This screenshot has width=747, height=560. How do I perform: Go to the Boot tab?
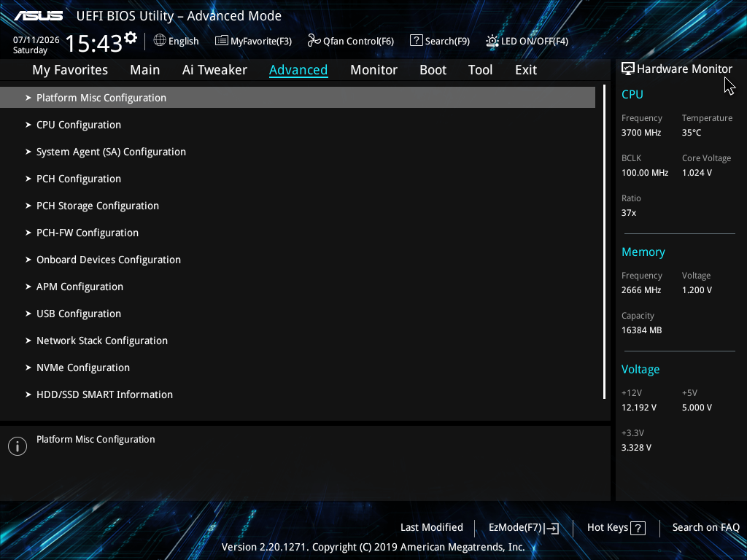(x=433, y=70)
